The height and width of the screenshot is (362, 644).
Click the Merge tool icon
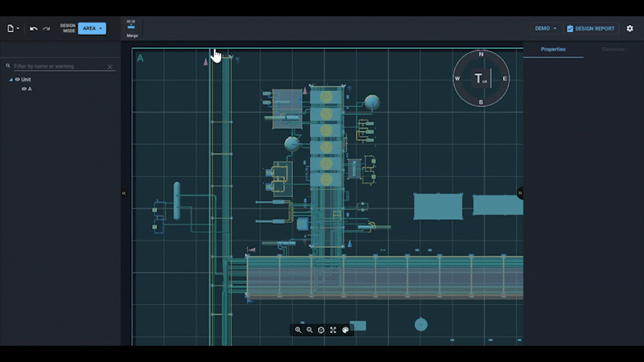click(x=131, y=28)
